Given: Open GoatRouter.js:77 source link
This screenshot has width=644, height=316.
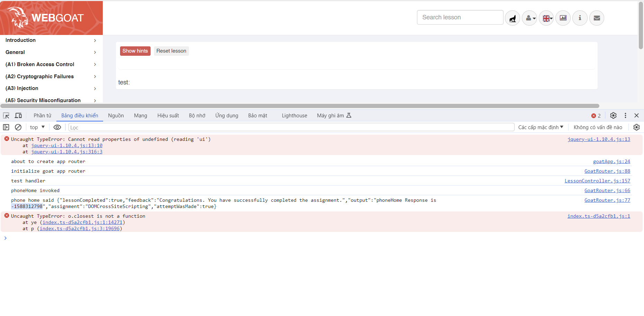Looking at the screenshot, I should pyautogui.click(x=607, y=200).
